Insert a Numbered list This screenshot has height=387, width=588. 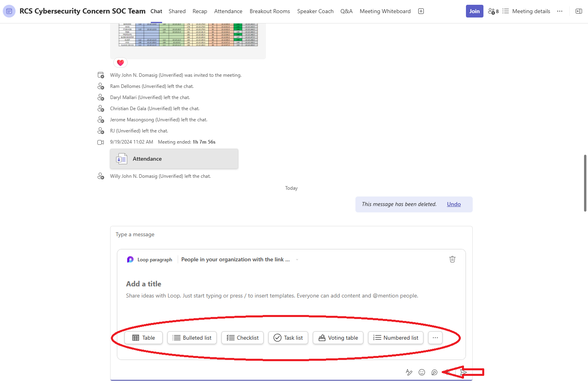pos(396,338)
